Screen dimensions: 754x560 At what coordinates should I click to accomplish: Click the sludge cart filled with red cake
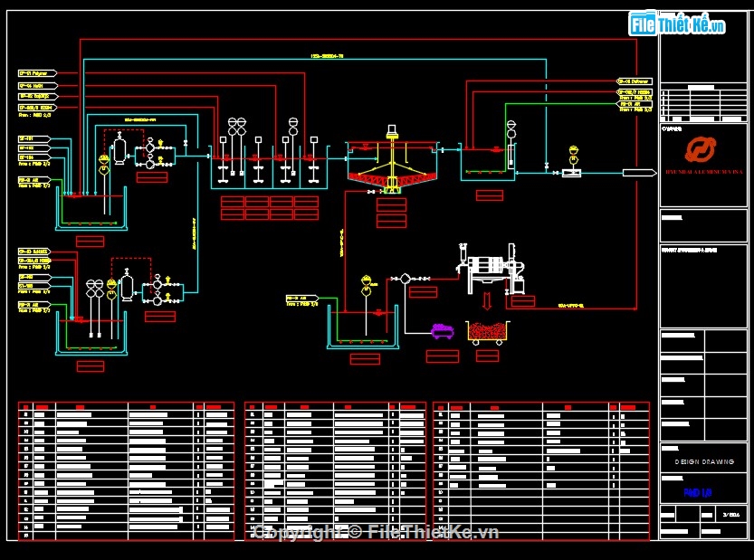click(x=488, y=332)
